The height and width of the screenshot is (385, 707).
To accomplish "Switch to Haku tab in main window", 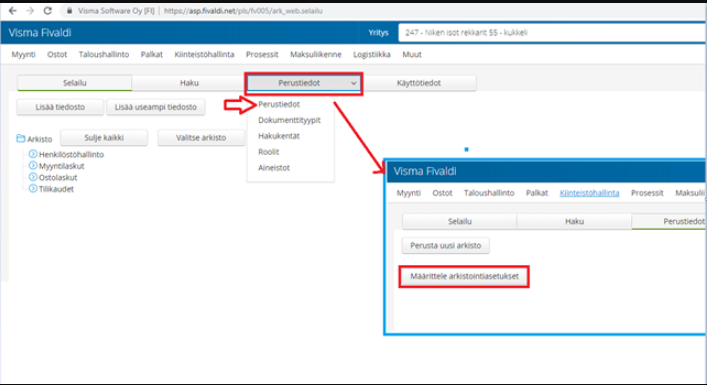I will pyautogui.click(x=189, y=83).
